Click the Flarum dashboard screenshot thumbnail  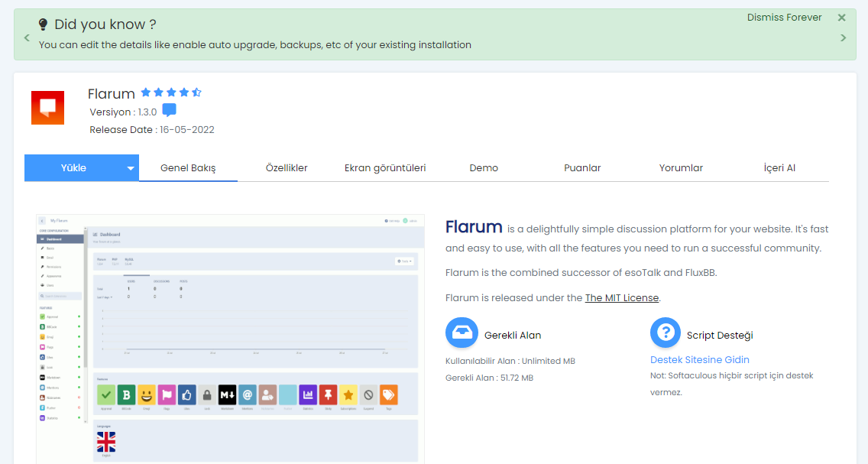(230, 339)
